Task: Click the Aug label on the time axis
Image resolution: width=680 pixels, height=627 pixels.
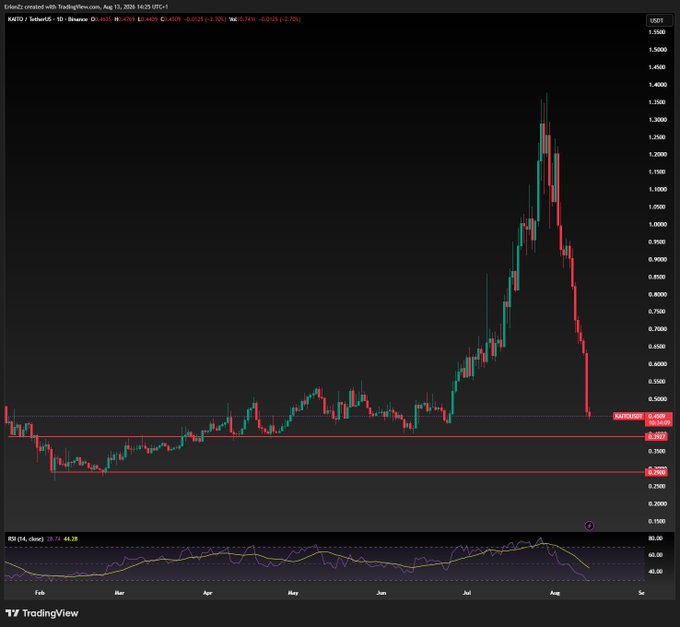Action: coord(555,593)
